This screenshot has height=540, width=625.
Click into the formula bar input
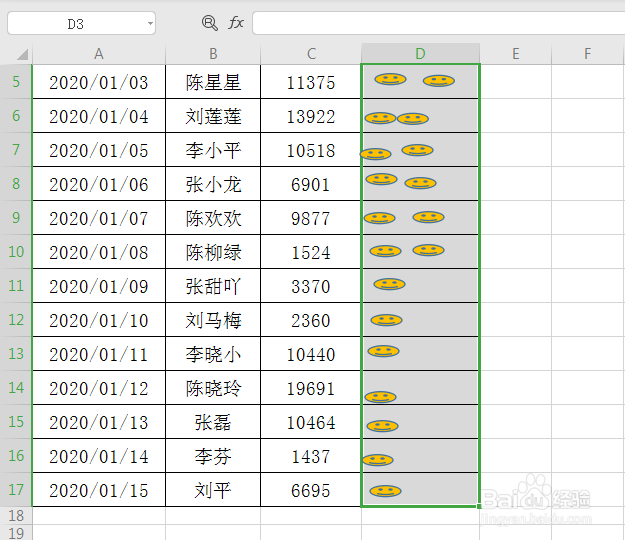tap(438, 23)
